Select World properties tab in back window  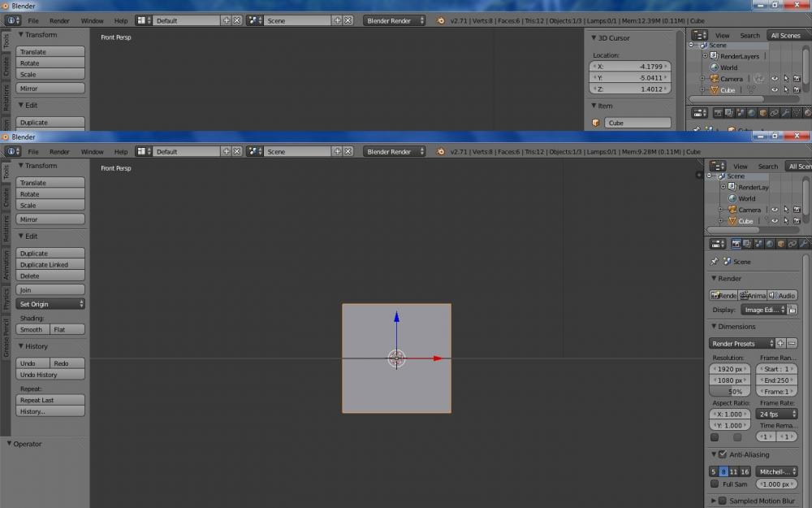pyautogui.click(x=751, y=113)
